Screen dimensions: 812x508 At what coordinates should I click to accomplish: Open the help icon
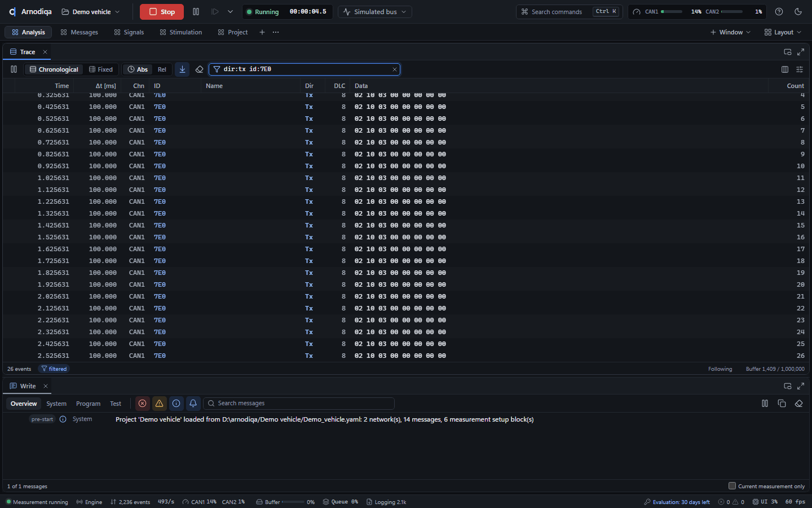pyautogui.click(x=779, y=12)
